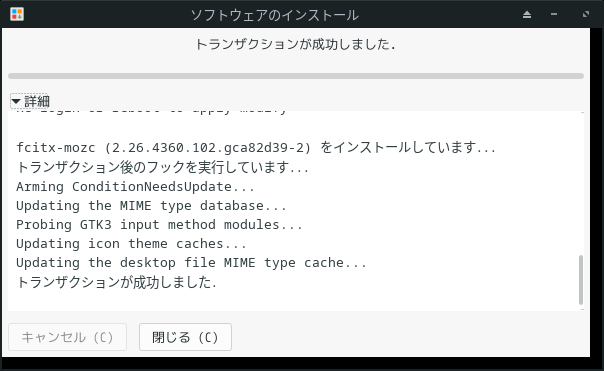Click the Updating icon theme caches line
The height and width of the screenshot is (371, 604).
click(x=131, y=243)
